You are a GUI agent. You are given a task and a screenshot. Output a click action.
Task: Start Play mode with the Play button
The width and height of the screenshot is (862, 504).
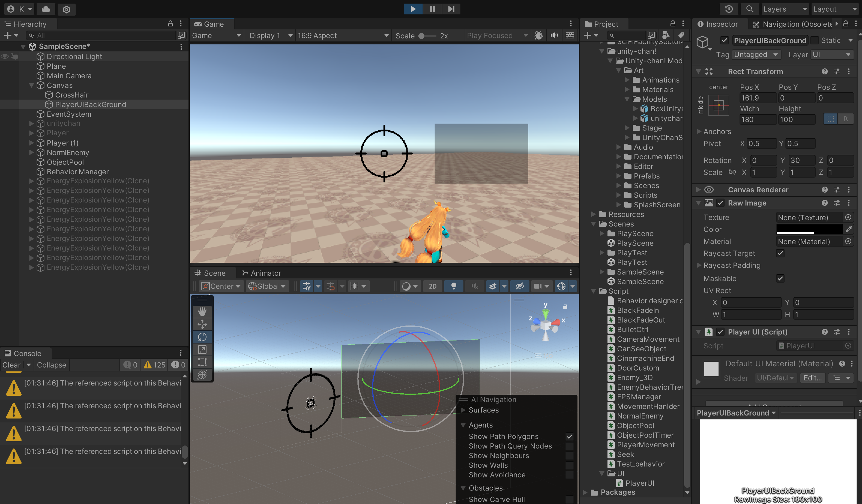click(413, 9)
